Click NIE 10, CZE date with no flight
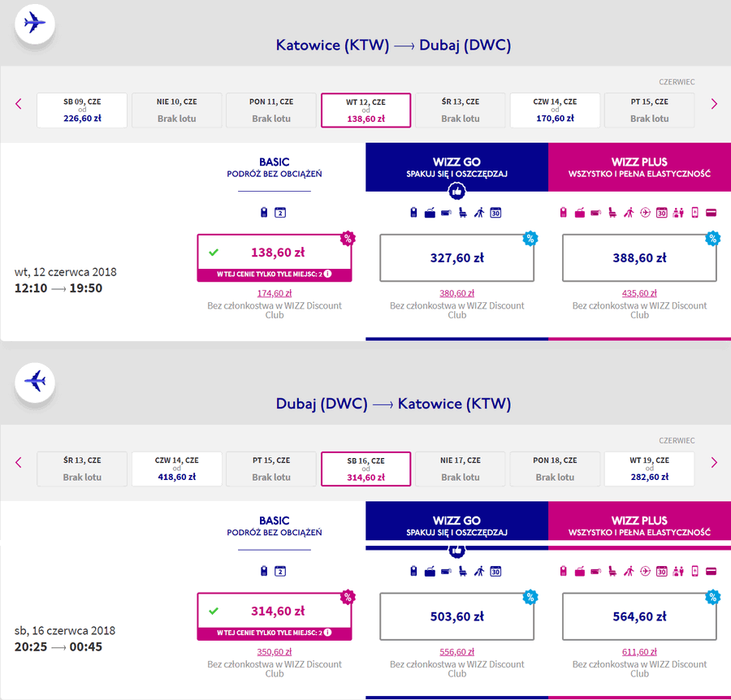731x700 pixels. click(177, 110)
